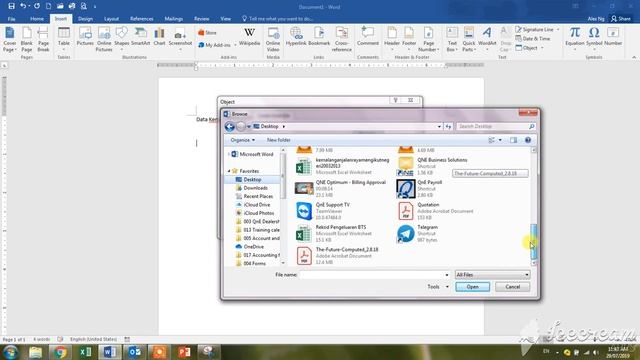This screenshot has width=640, height=360.
Task: Open the Shapes gallery
Action: tap(122, 38)
